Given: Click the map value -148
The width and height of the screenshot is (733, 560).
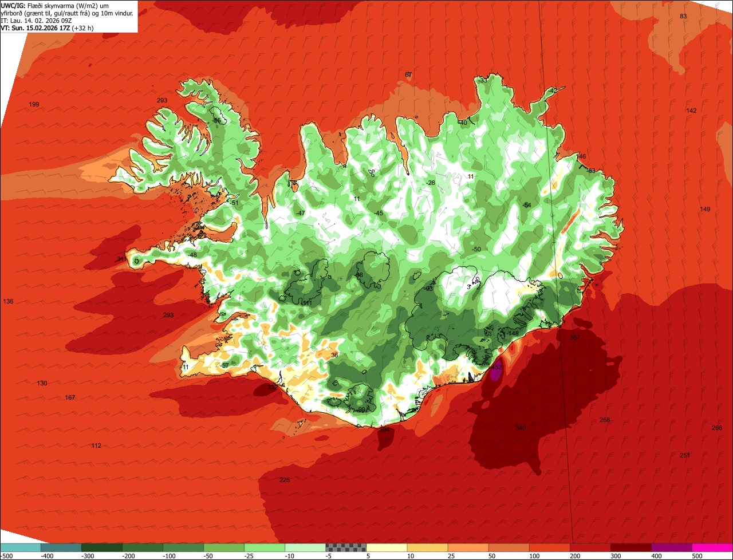Looking at the screenshot, I should coord(512,333).
